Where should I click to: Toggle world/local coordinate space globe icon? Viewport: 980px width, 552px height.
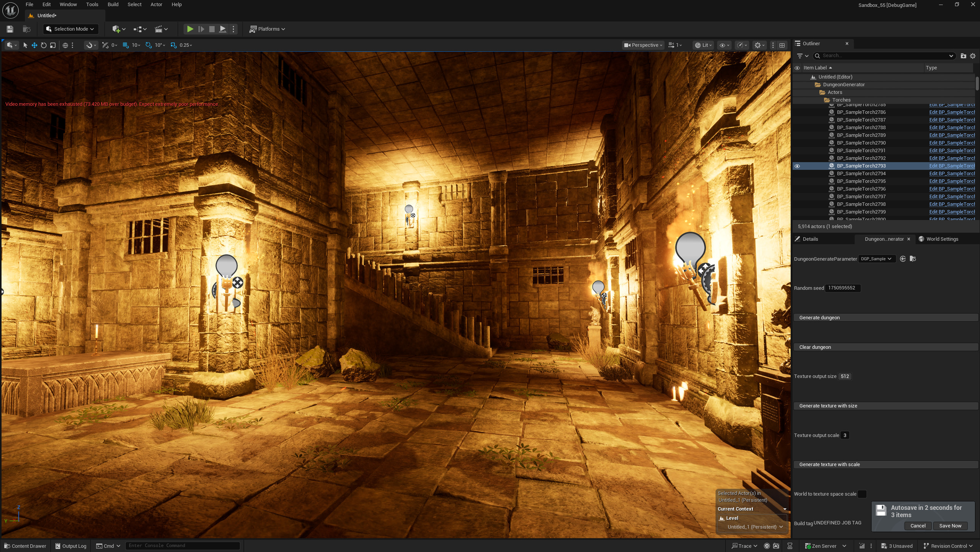(x=65, y=45)
